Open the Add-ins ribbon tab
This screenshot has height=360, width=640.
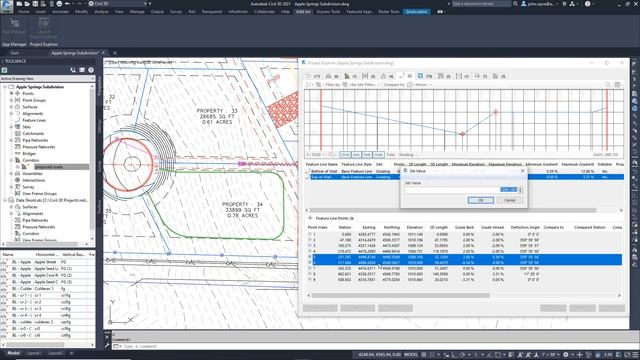coord(303,11)
